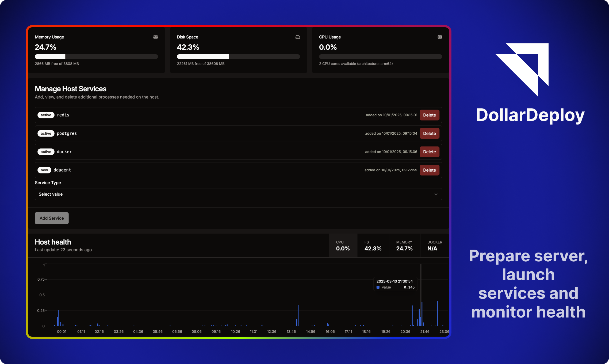Click the CPU chip icon in CPU Usage card
609x364 pixels.
pos(440,37)
